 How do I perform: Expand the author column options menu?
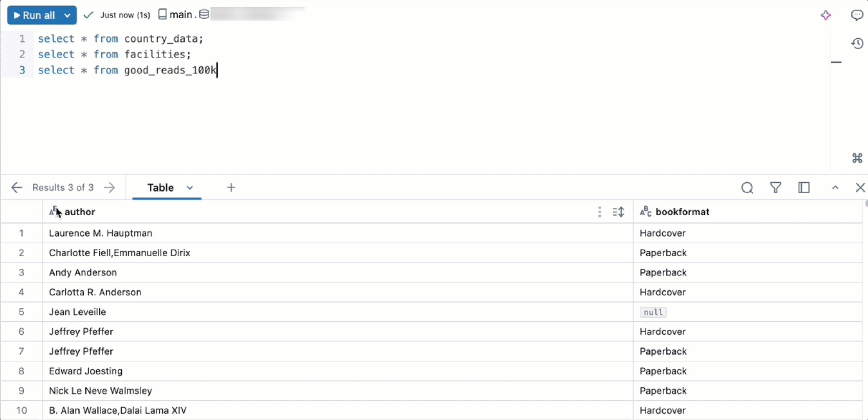pyautogui.click(x=599, y=212)
